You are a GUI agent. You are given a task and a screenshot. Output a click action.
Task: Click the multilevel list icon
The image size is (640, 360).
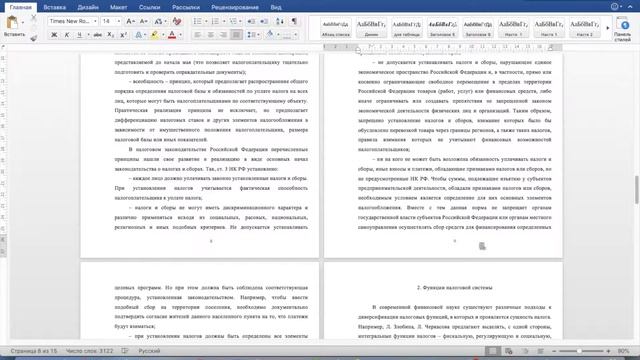pos(233,21)
